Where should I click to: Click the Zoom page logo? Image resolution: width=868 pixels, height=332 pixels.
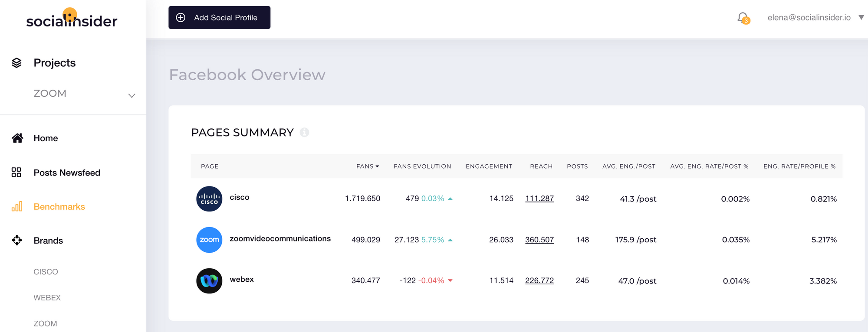tap(209, 240)
